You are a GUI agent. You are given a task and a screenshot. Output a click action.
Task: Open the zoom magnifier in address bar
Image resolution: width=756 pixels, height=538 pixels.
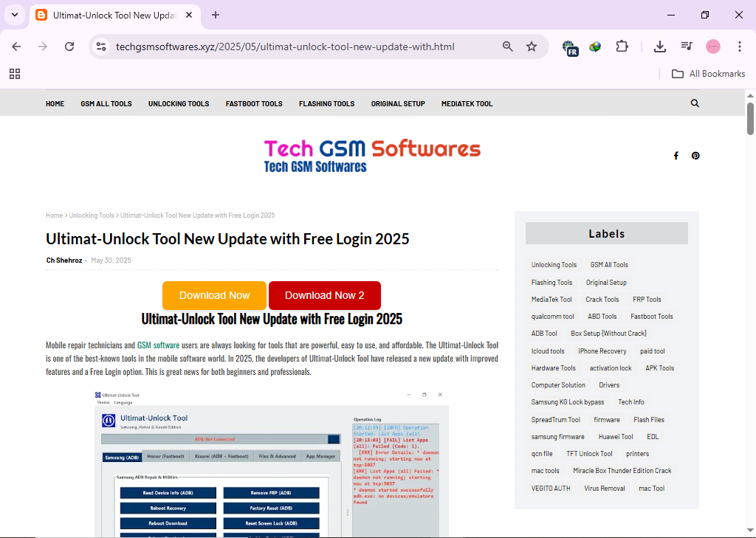(507, 46)
